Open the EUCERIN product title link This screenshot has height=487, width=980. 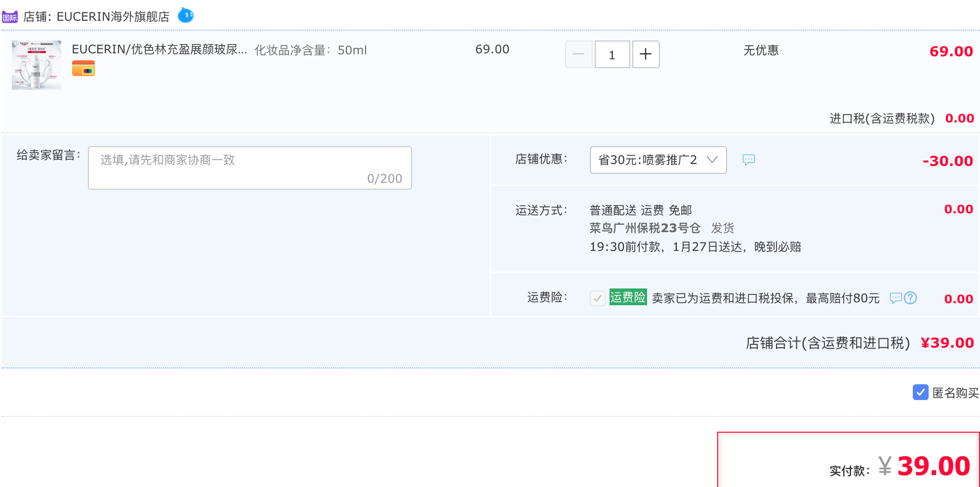tap(160, 49)
